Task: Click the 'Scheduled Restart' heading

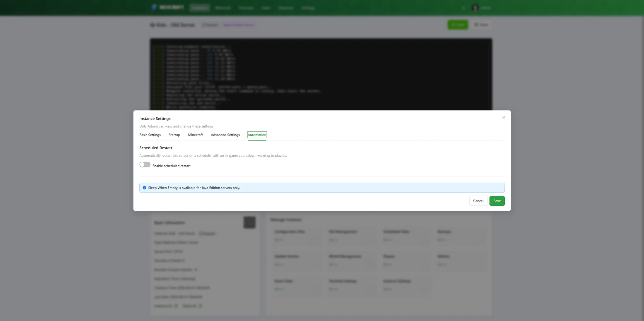Action: click(156, 148)
